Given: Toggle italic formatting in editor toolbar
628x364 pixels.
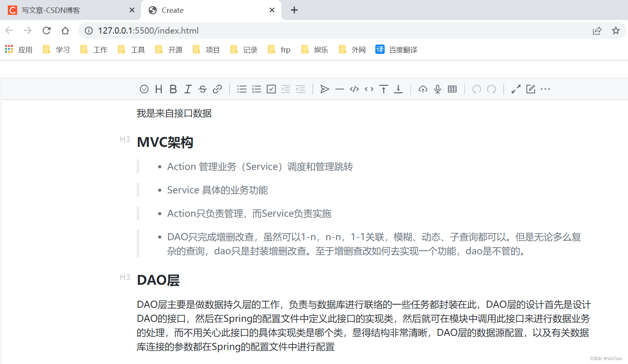Looking at the screenshot, I should pyautogui.click(x=188, y=89).
